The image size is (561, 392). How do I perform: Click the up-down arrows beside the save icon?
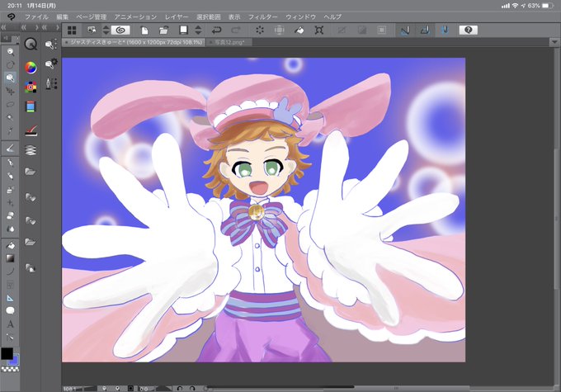click(198, 30)
